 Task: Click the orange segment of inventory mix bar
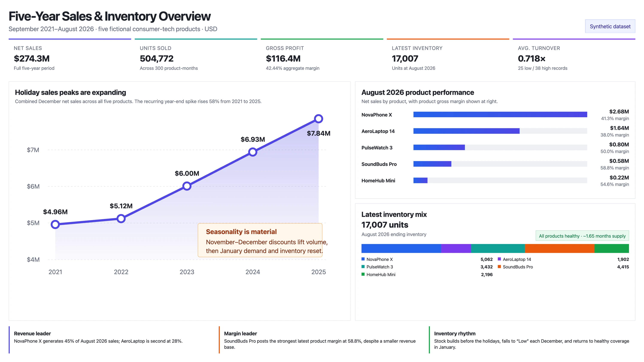pos(560,248)
